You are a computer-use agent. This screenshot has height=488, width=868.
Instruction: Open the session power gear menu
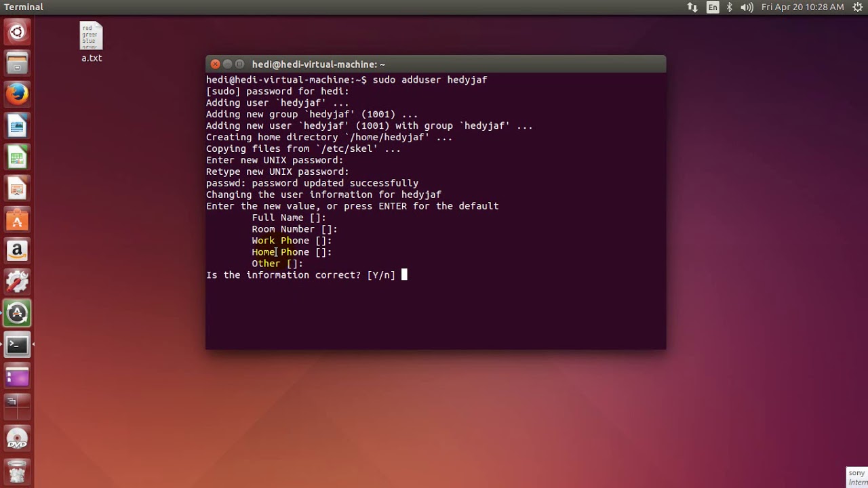[856, 7]
